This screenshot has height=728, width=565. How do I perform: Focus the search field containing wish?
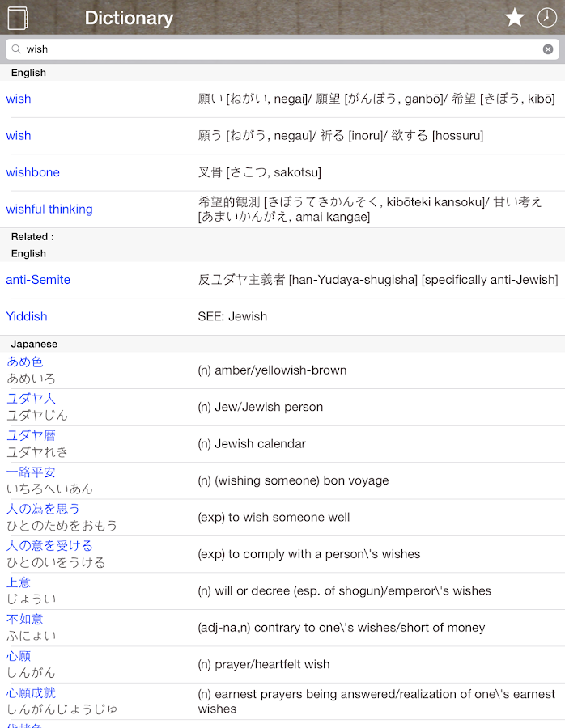(x=282, y=49)
